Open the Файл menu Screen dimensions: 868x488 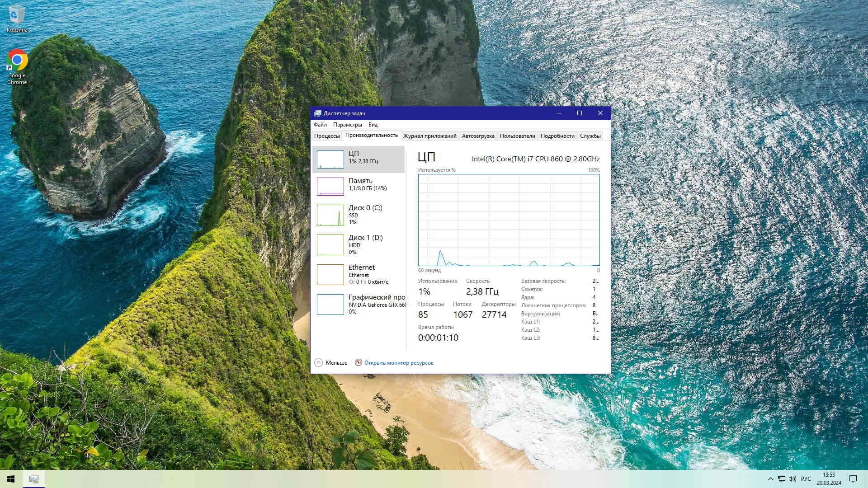[x=320, y=125]
